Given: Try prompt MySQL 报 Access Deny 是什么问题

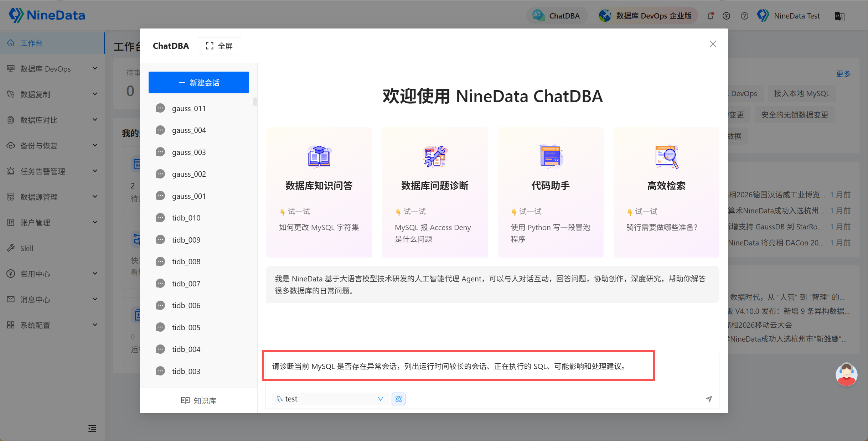Looking at the screenshot, I should pos(433,233).
